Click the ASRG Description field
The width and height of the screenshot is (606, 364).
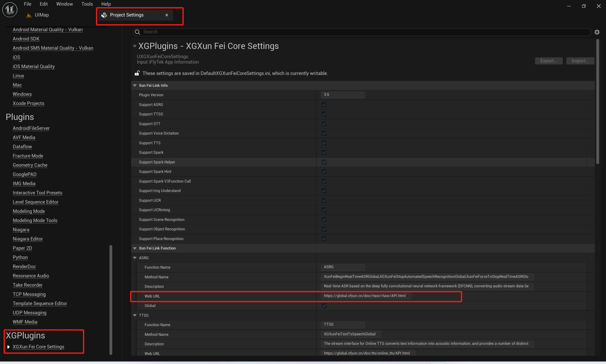point(427,286)
